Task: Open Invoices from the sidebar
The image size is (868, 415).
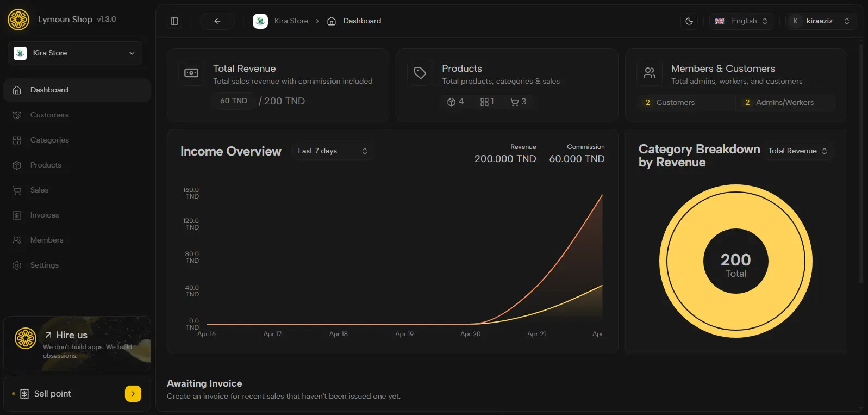Action: [45, 215]
